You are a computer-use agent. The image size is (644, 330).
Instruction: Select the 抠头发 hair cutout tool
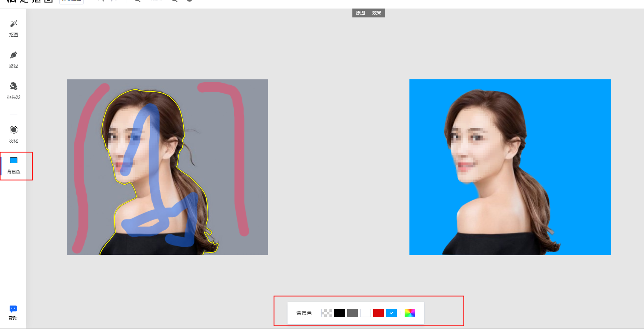13,91
